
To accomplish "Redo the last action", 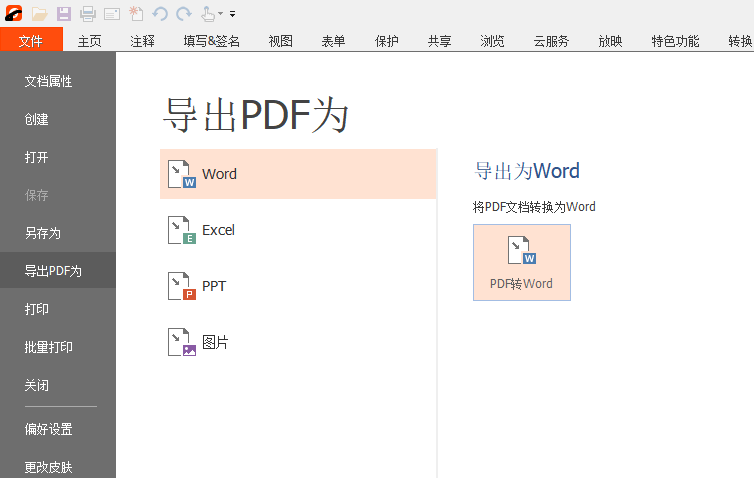I will point(184,14).
